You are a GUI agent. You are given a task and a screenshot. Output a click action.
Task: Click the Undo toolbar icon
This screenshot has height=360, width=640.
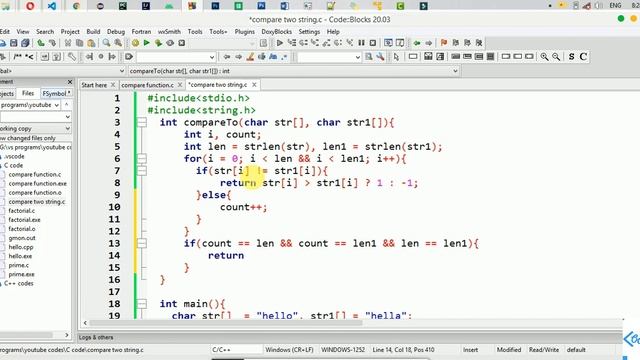(x=41, y=43)
